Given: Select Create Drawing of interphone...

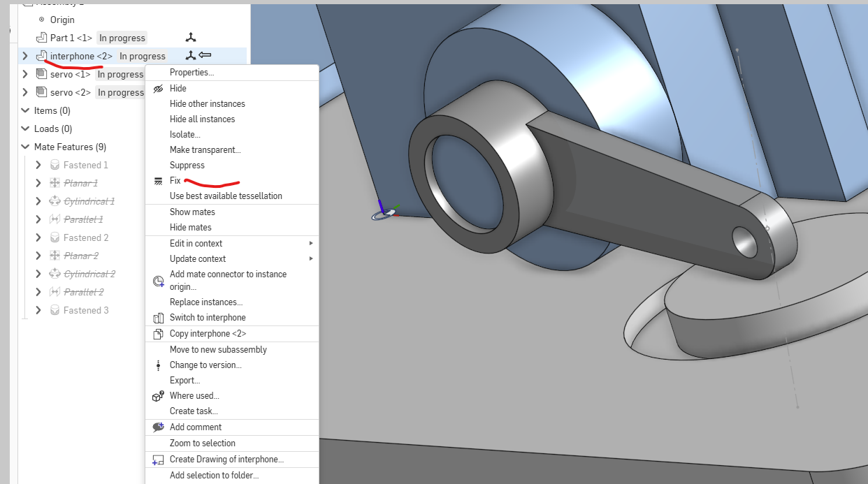Looking at the screenshot, I should point(226,460).
